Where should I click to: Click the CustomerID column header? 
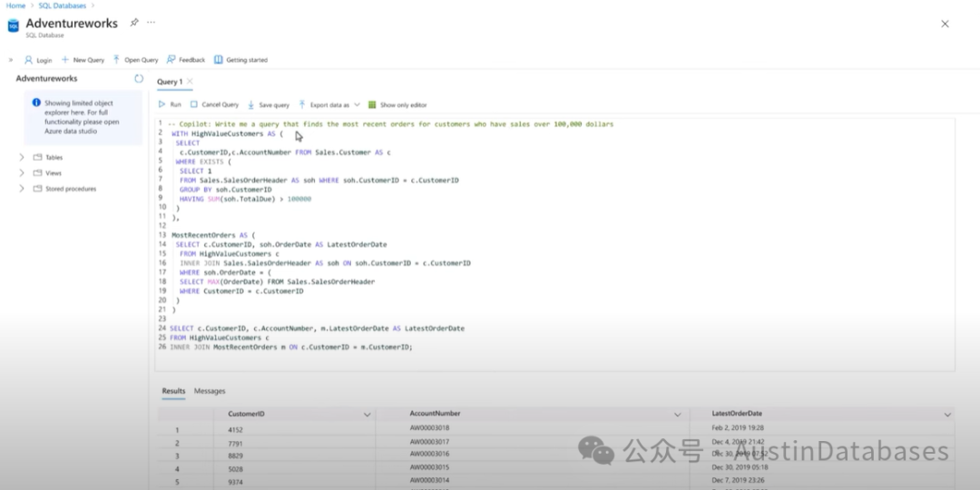pyautogui.click(x=246, y=414)
